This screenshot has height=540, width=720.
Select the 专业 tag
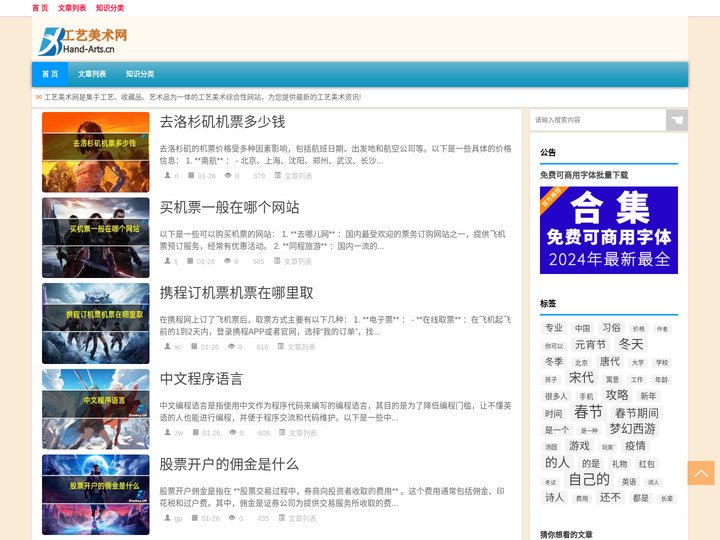coord(554,327)
